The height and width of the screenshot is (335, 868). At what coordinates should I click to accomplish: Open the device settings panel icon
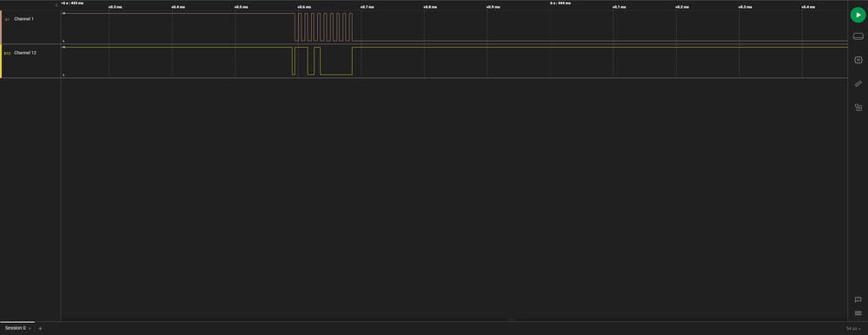coord(858,36)
